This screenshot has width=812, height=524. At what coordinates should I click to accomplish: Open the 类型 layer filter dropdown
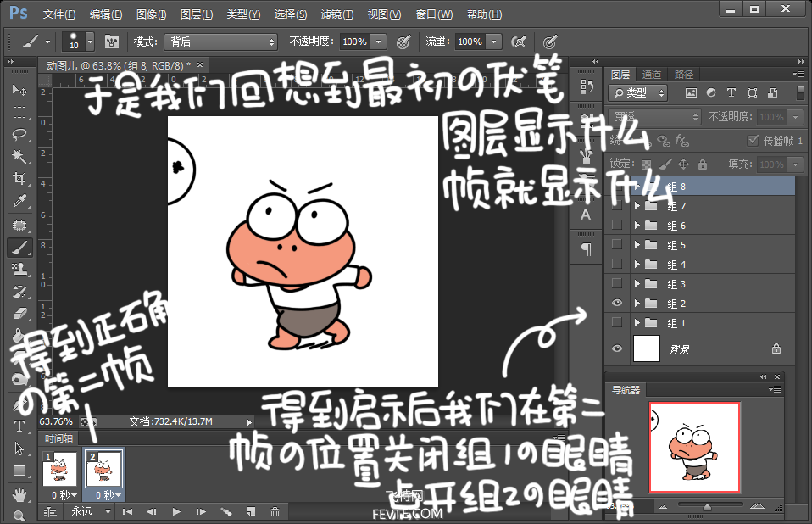638,93
